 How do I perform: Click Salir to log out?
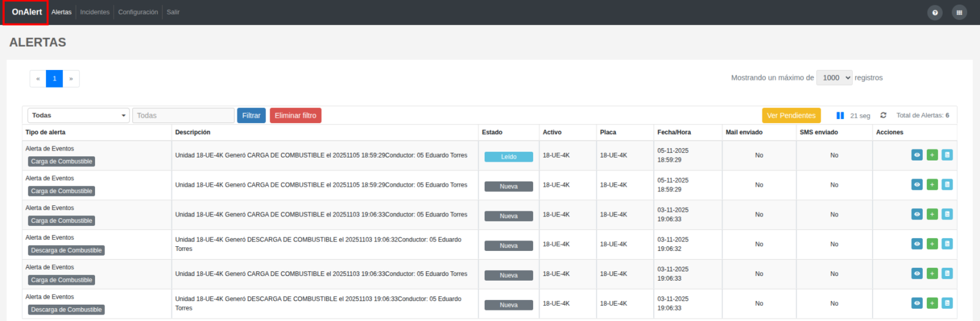coord(173,12)
